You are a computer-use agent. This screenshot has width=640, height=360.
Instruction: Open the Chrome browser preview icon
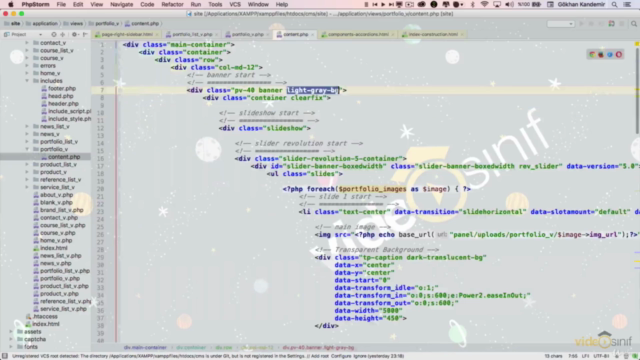pyautogui.click(x=592, y=54)
